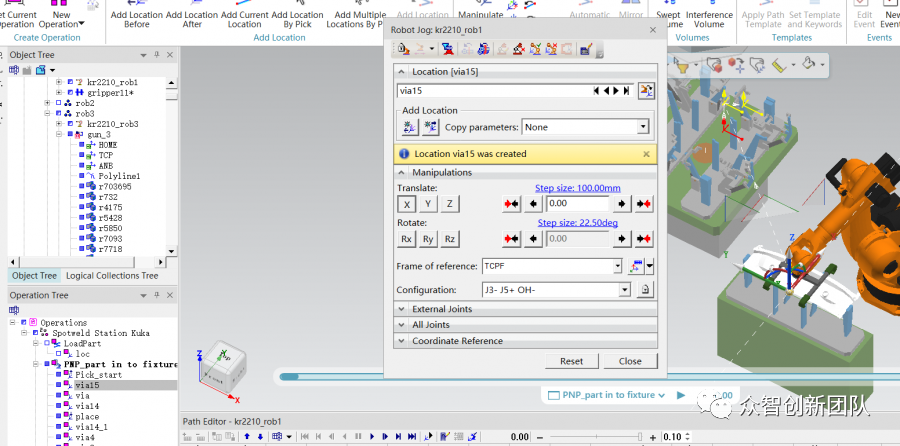This screenshot has height=446, width=900.
Task: Open Step size 100.00mm link
Action: click(577, 188)
